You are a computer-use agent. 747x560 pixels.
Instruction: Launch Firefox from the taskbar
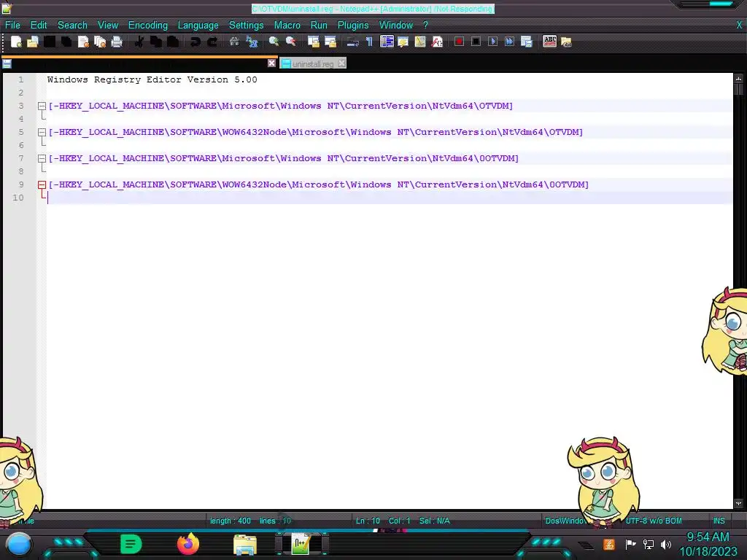click(x=187, y=544)
